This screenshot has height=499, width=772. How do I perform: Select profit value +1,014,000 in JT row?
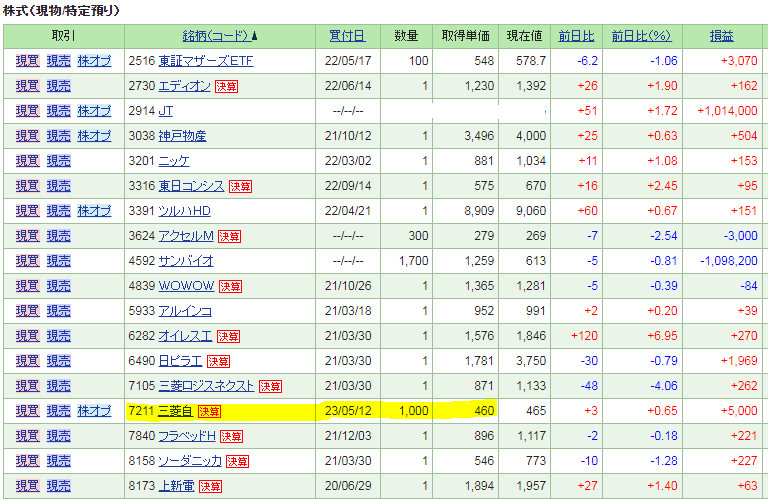point(727,111)
